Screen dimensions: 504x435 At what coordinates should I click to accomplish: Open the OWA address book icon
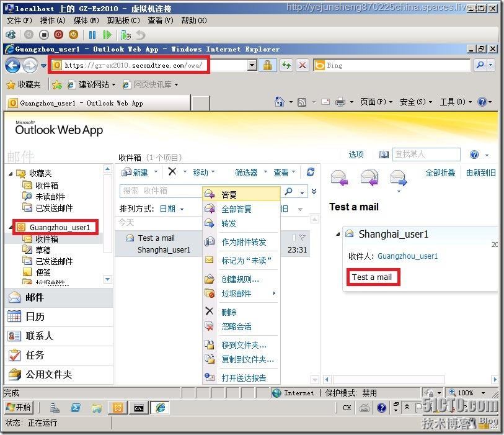click(384, 155)
